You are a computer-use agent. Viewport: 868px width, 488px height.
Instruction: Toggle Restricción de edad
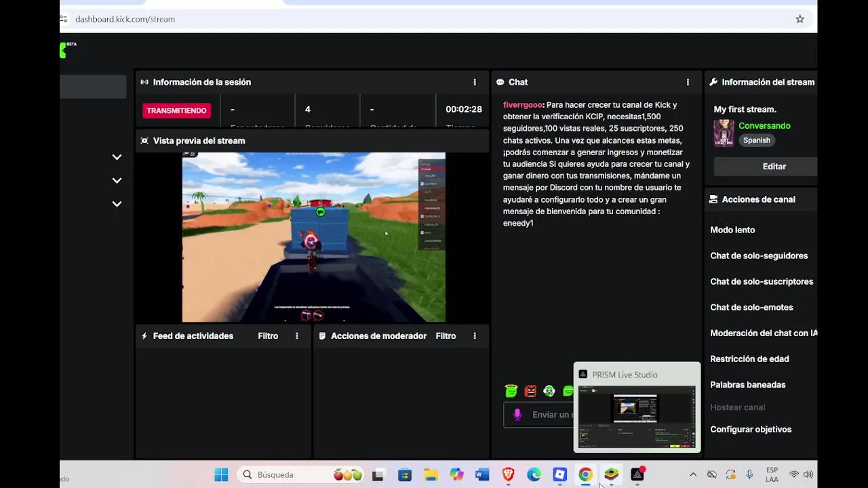tap(749, 359)
